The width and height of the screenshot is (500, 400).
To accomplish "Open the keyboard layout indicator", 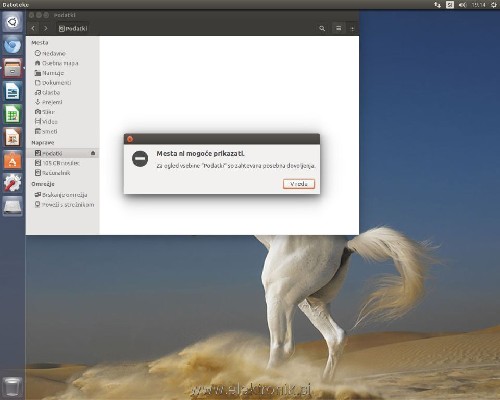I will [x=450, y=5].
